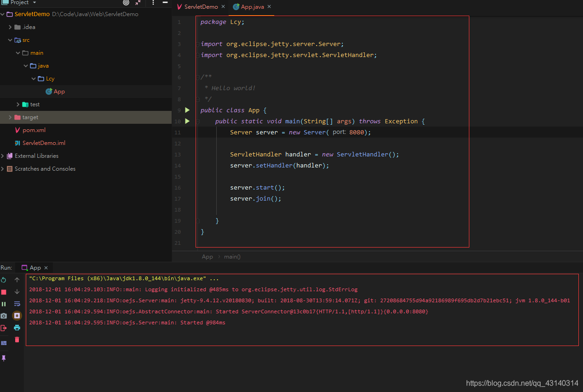
Task: Select the target folder row
Action: (86, 117)
